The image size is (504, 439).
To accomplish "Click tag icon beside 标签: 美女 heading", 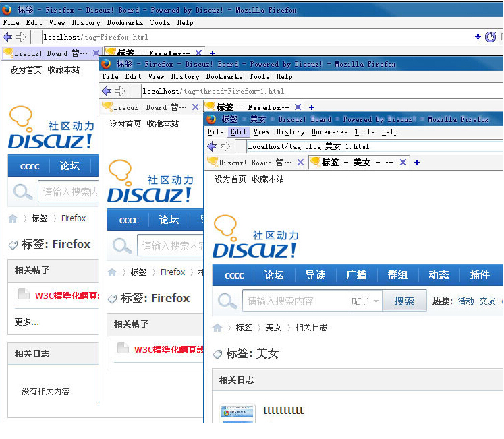I will click(217, 354).
